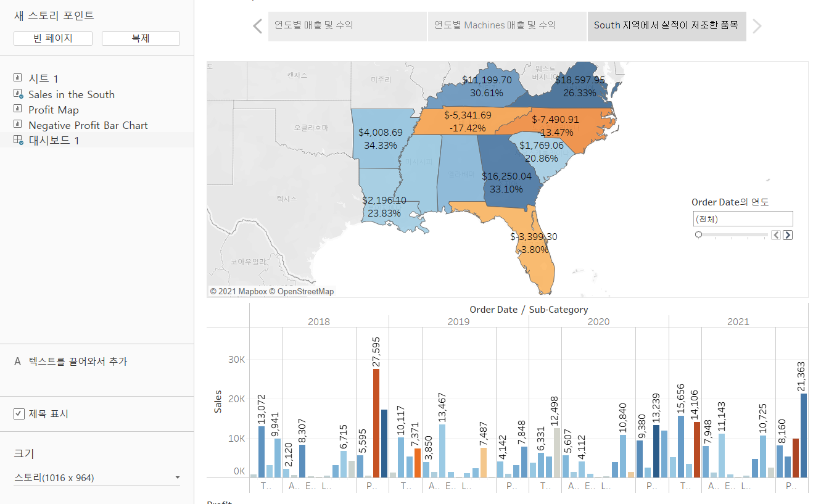Image resolution: width=821 pixels, height=504 pixels.
Task: Click the 새 스토리 포인트 heading
Action: tap(54, 15)
